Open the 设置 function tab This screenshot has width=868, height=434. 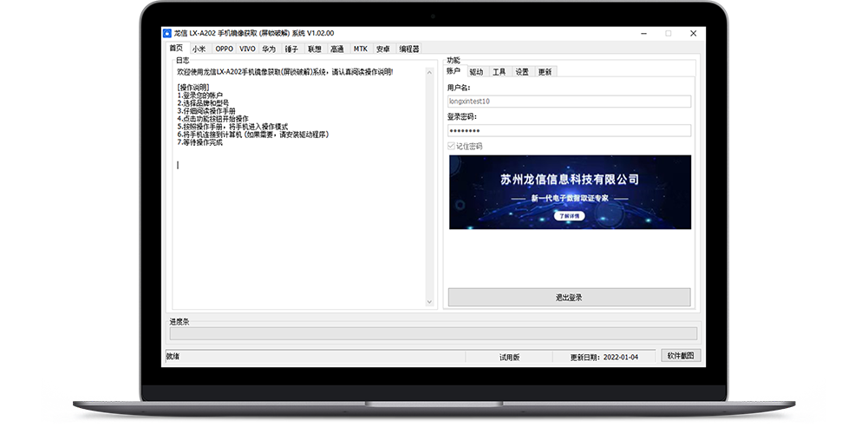pos(521,72)
